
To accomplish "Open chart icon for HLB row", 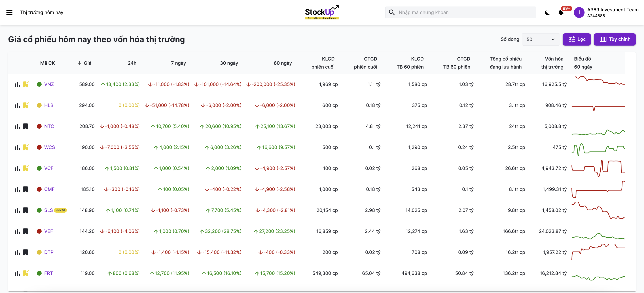I will 17,105.
